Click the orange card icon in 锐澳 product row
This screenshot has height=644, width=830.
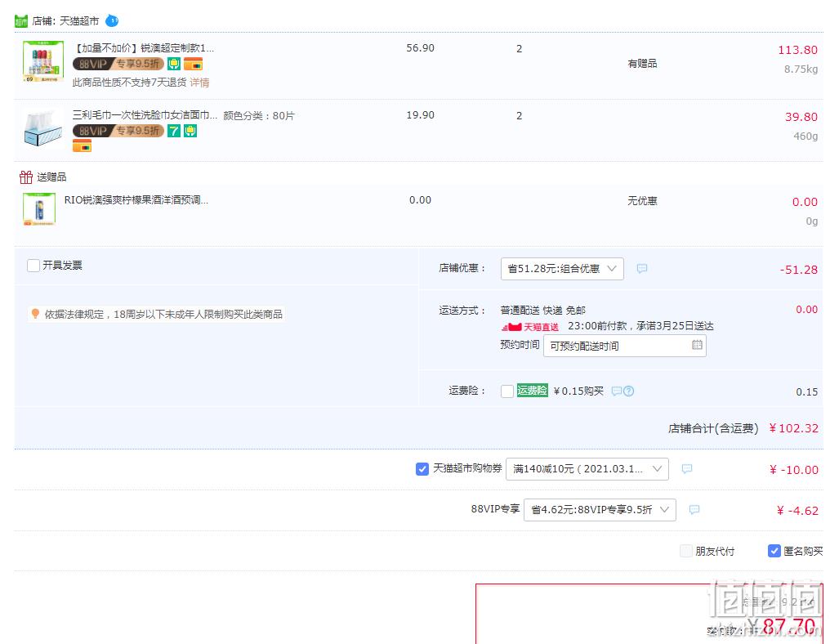tap(194, 64)
